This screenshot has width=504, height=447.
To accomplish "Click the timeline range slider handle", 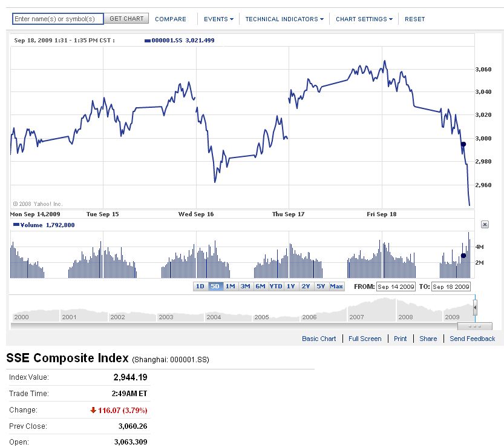I will [x=475, y=310].
